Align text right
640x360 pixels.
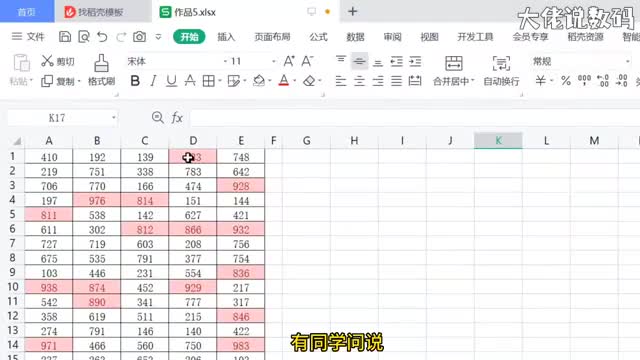pos(378,81)
